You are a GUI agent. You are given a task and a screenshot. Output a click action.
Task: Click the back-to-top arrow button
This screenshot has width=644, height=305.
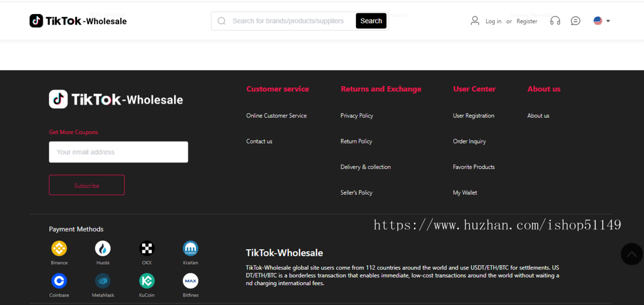(x=632, y=254)
